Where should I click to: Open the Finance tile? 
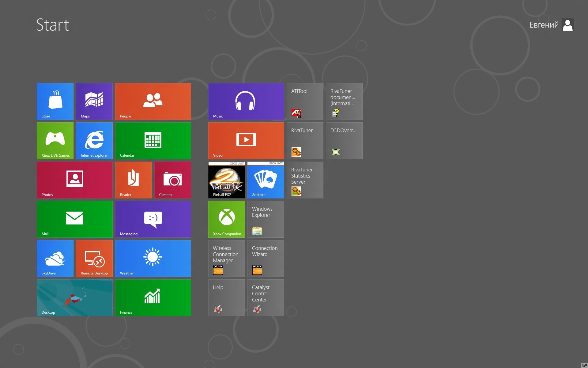tap(153, 298)
